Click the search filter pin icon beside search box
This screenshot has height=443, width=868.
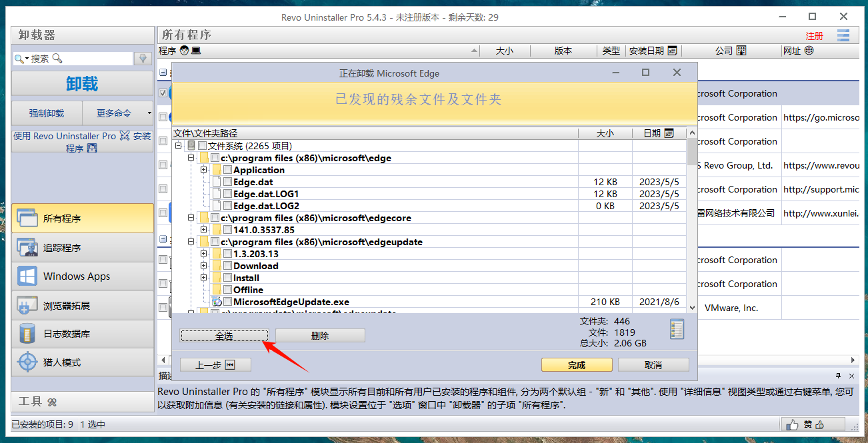click(x=143, y=59)
